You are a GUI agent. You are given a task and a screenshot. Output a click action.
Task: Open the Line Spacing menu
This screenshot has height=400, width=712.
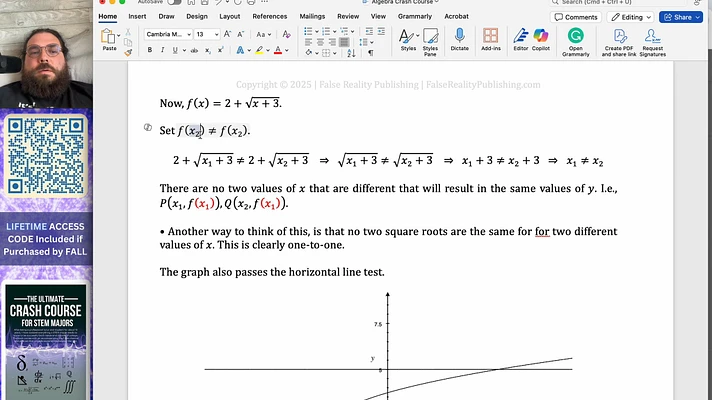click(x=366, y=42)
